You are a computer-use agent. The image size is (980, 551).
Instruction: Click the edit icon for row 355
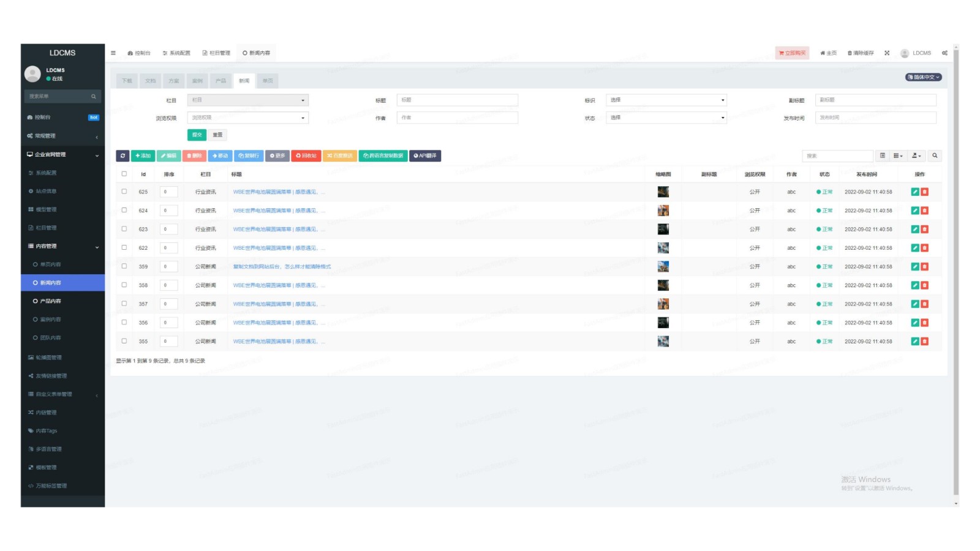915,341
